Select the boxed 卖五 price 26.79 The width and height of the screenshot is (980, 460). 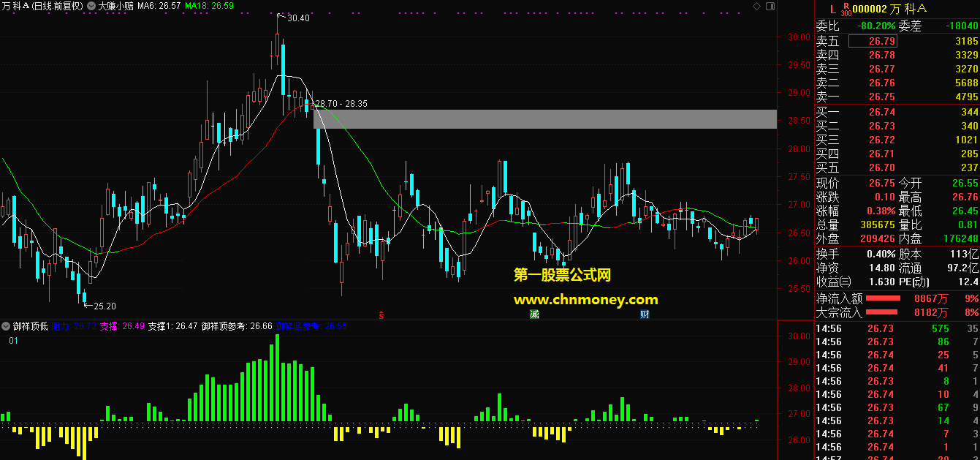coord(872,42)
